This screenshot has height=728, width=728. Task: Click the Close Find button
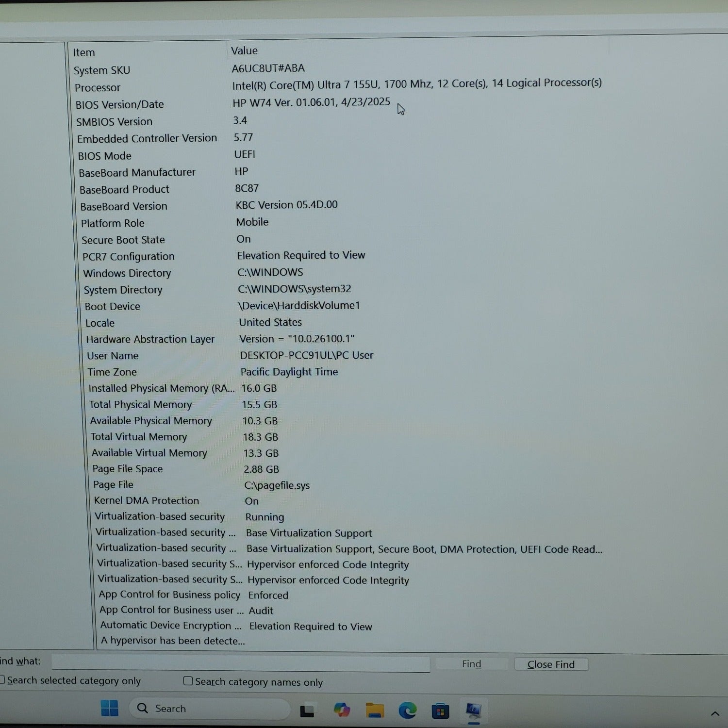click(551, 664)
